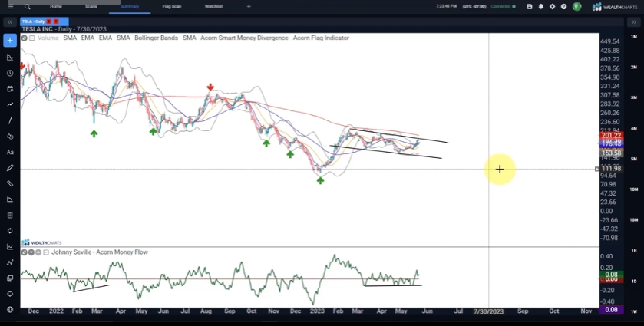Expand the right panel with double-chevron
The image size is (644, 326).
[634, 22]
